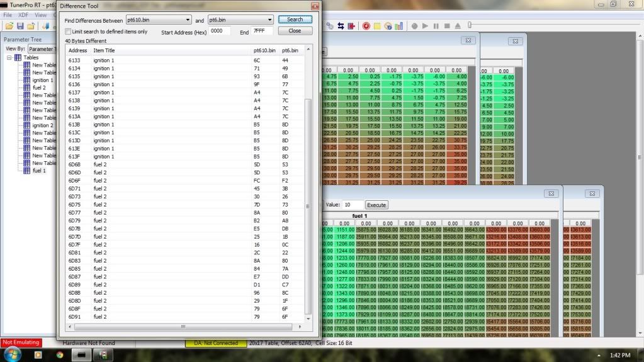The width and height of the screenshot is (644, 362).
Task: Click the gears settings icon in the toolbar
Action: coord(330,26)
